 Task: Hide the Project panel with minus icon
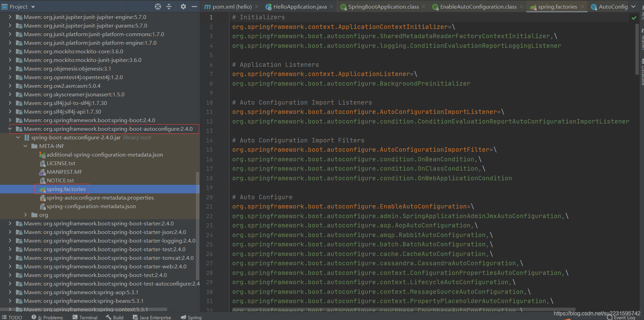click(194, 7)
